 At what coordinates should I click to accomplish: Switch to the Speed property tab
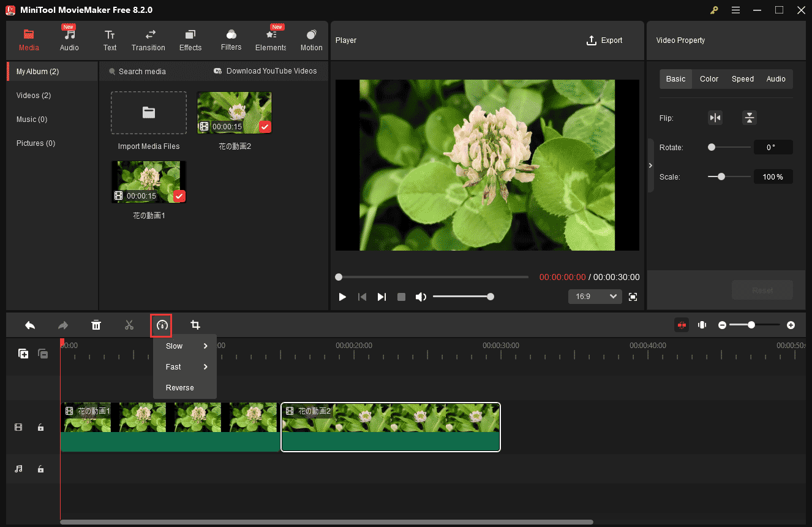click(743, 79)
